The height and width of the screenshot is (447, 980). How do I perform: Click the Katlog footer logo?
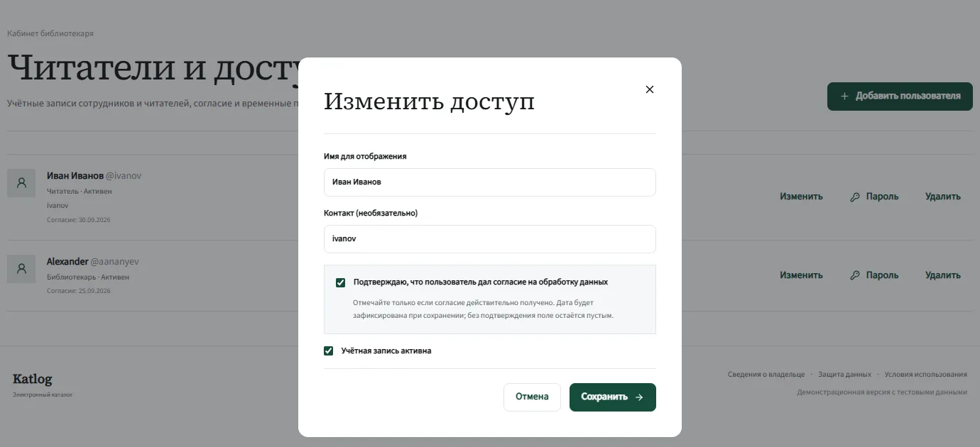33,380
